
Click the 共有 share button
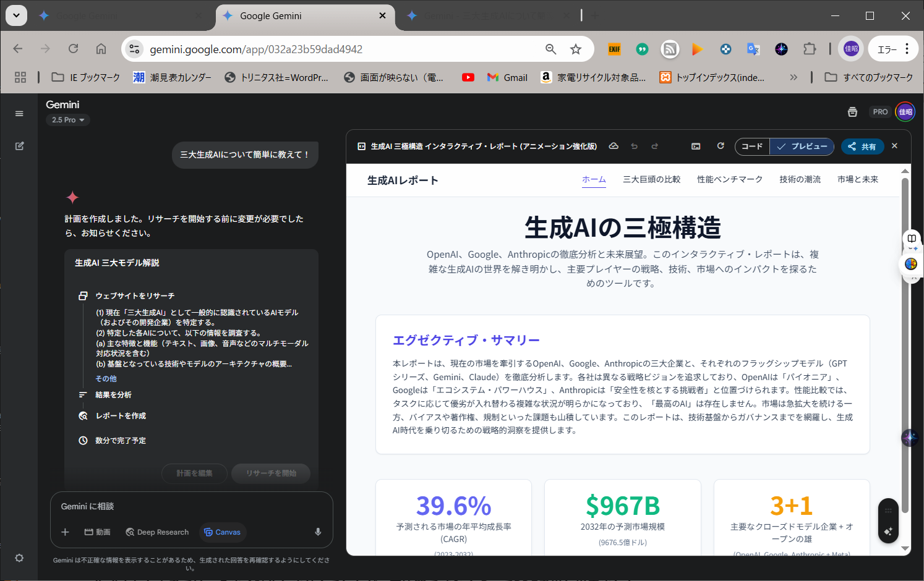pyautogui.click(x=862, y=146)
